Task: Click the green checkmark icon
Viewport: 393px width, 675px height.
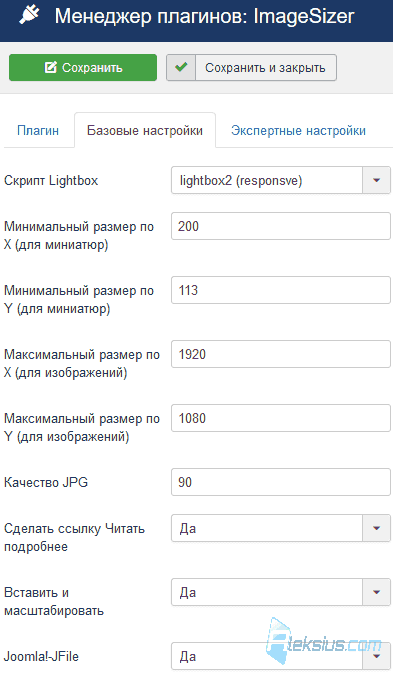Action: tap(181, 67)
